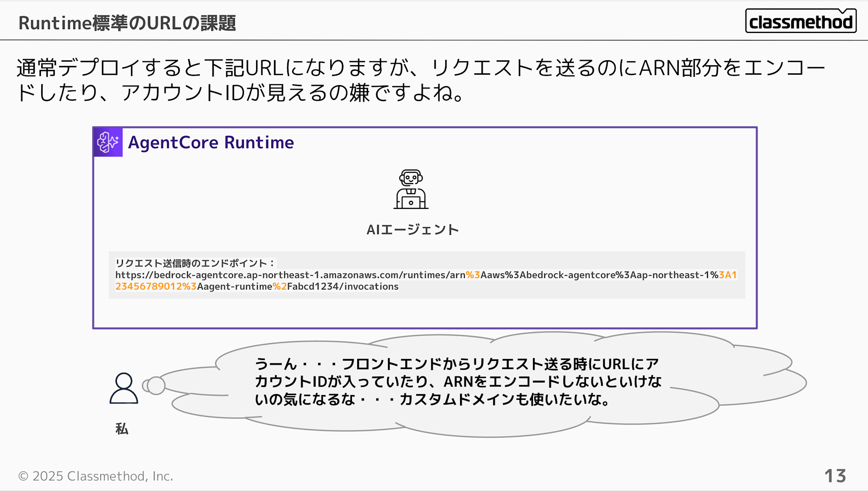Click the 2025 Classmethod, Inc. footer text

102,476
